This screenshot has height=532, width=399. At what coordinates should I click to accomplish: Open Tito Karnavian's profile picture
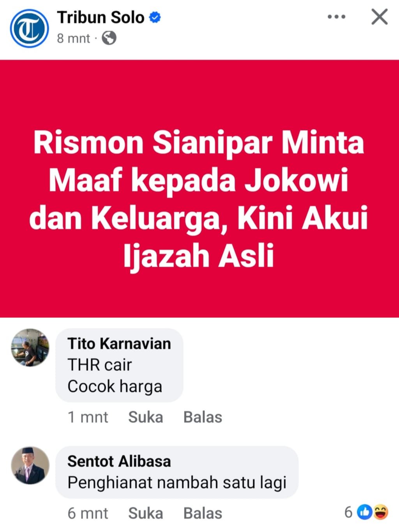[30, 348]
